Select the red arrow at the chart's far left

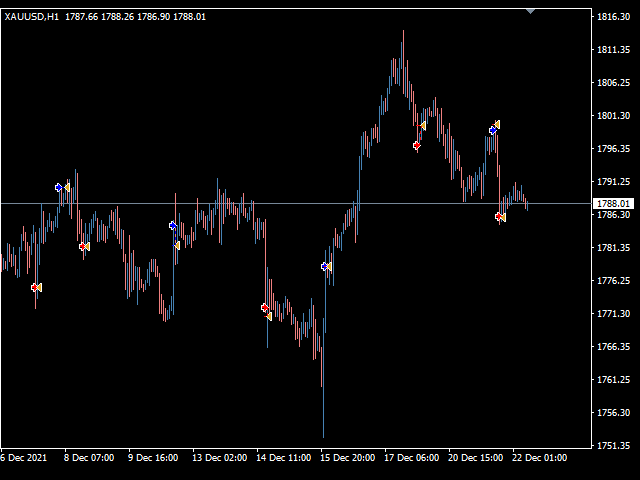pyautogui.click(x=35, y=287)
